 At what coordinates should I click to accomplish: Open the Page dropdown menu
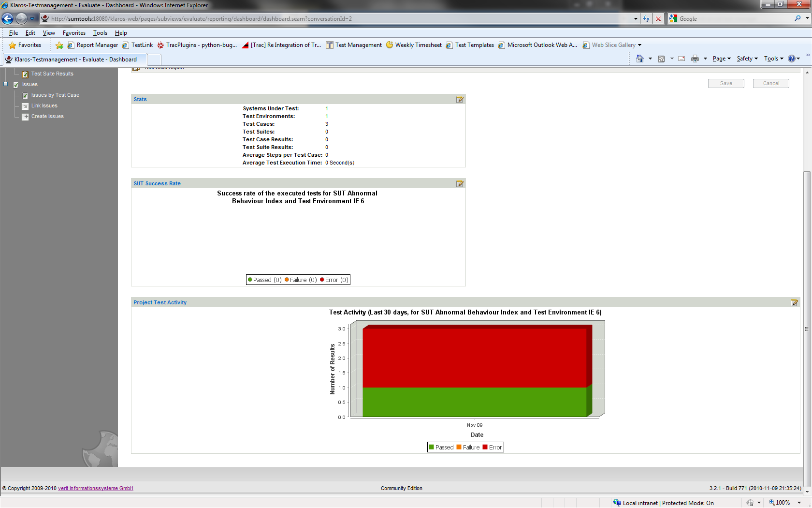point(721,59)
